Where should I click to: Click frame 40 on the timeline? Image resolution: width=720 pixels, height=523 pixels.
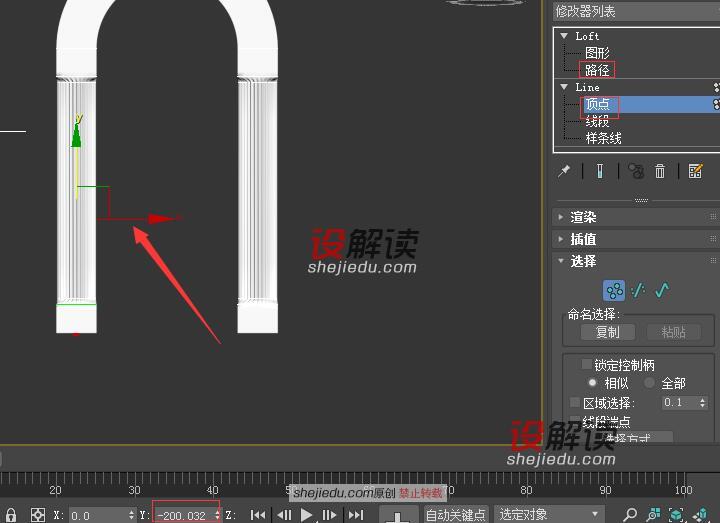(x=212, y=490)
